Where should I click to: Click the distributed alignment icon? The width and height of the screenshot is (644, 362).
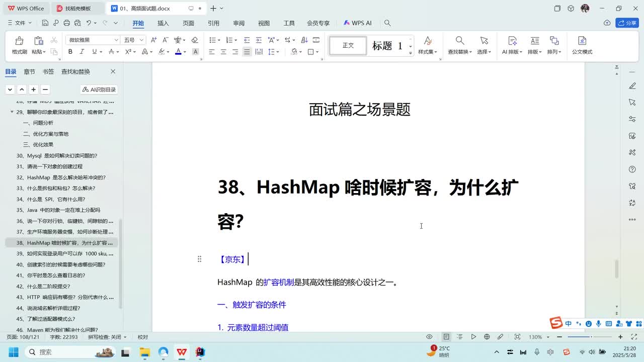pos(259,52)
